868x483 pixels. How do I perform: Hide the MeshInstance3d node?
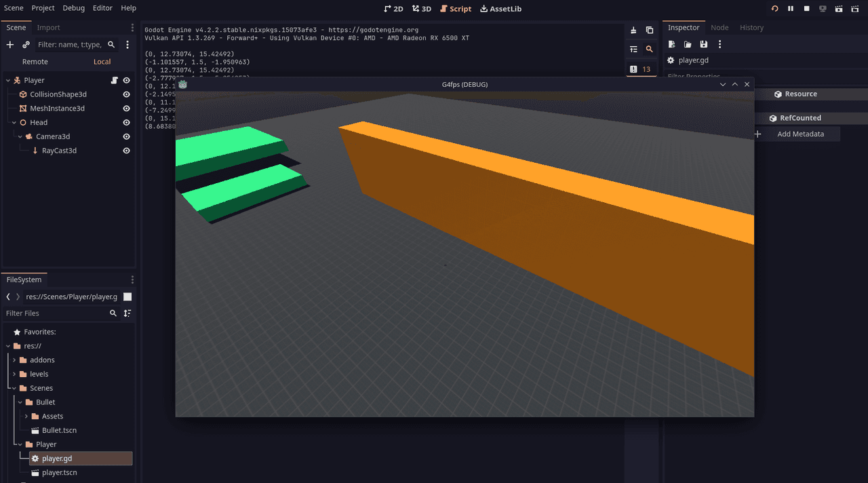[126, 109]
